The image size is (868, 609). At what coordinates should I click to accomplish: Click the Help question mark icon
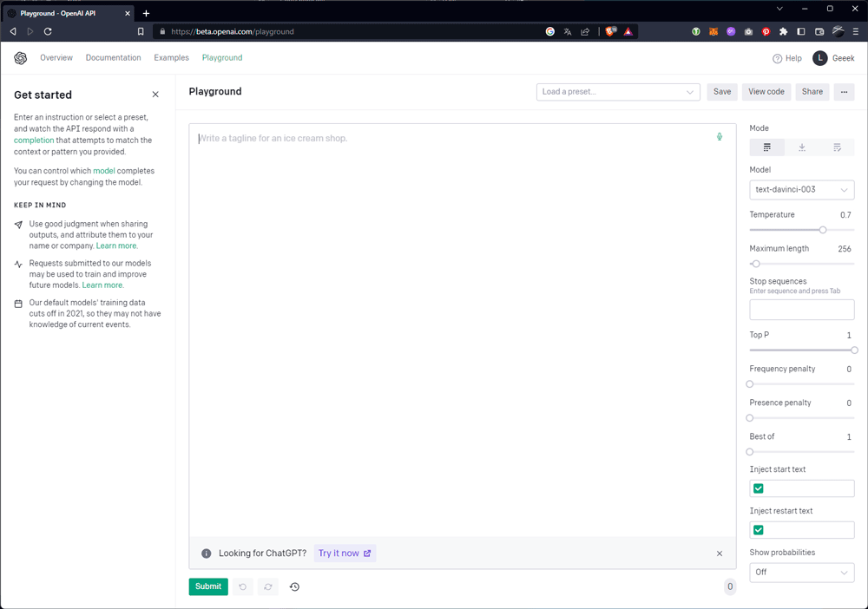[777, 58]
